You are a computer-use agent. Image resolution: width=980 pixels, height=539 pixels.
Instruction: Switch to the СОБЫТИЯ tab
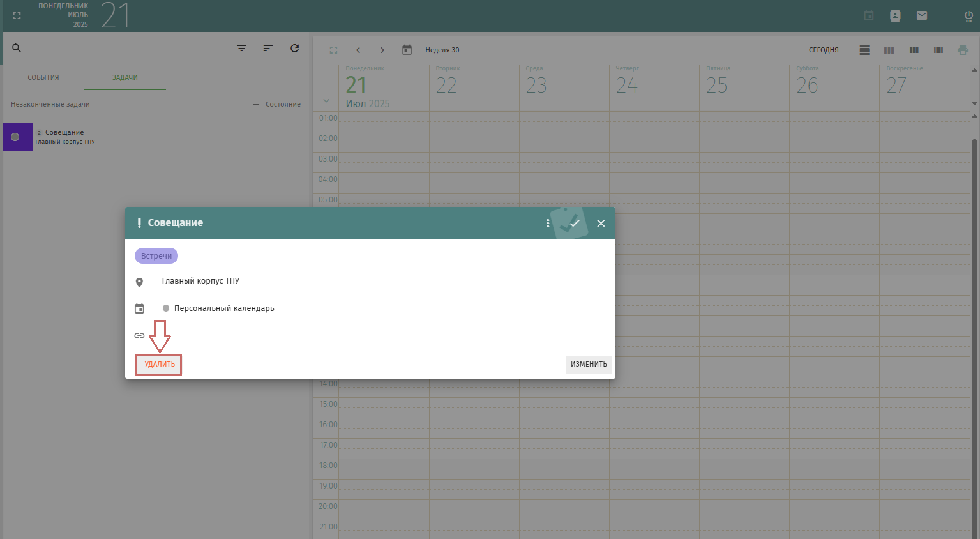(x=43, y=77)
